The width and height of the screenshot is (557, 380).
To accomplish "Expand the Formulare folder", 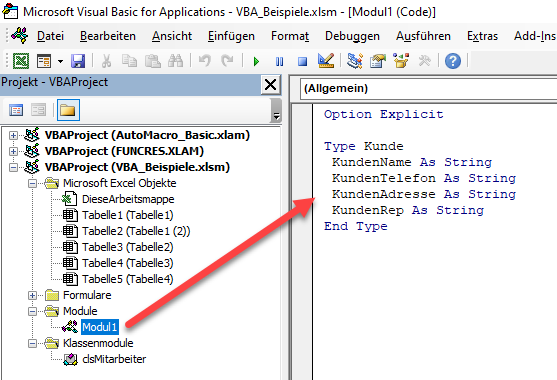I will (x=32, y=295).
